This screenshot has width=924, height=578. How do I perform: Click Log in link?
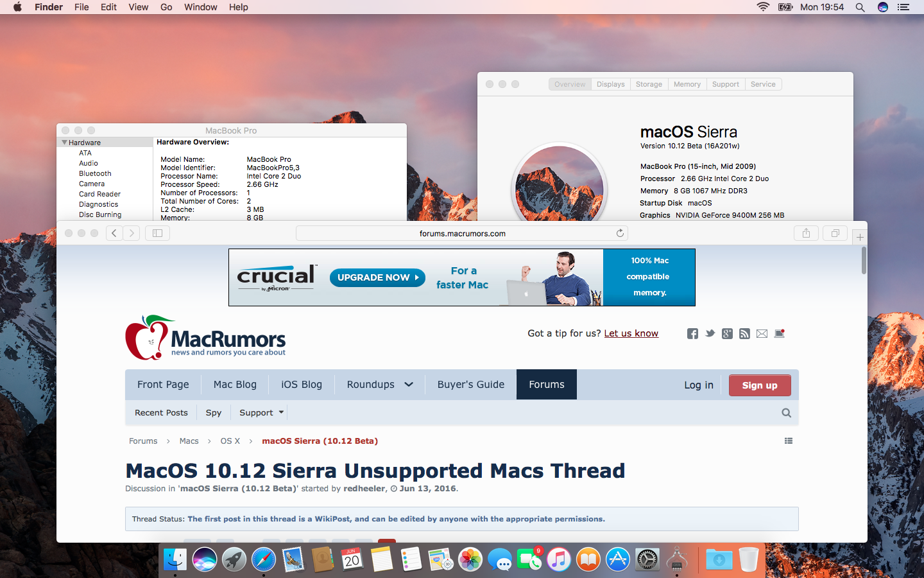click(699, 385)
